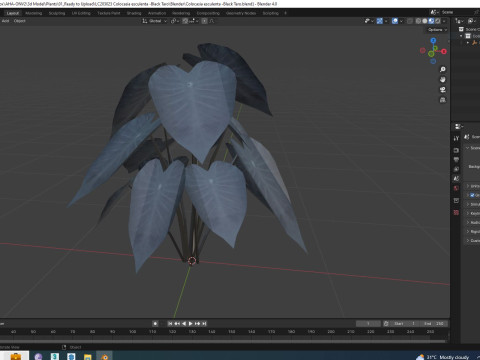Switch to Compositing workspace
This screenshot has height=360, width=480.
tap(208, 13)
